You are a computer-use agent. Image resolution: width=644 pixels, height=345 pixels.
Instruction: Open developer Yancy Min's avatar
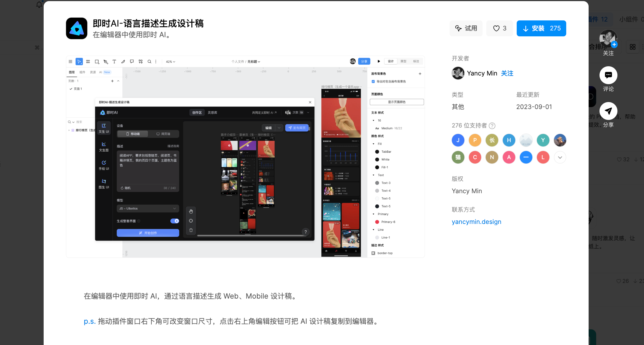pyautogui.click(x=458, y=73)
